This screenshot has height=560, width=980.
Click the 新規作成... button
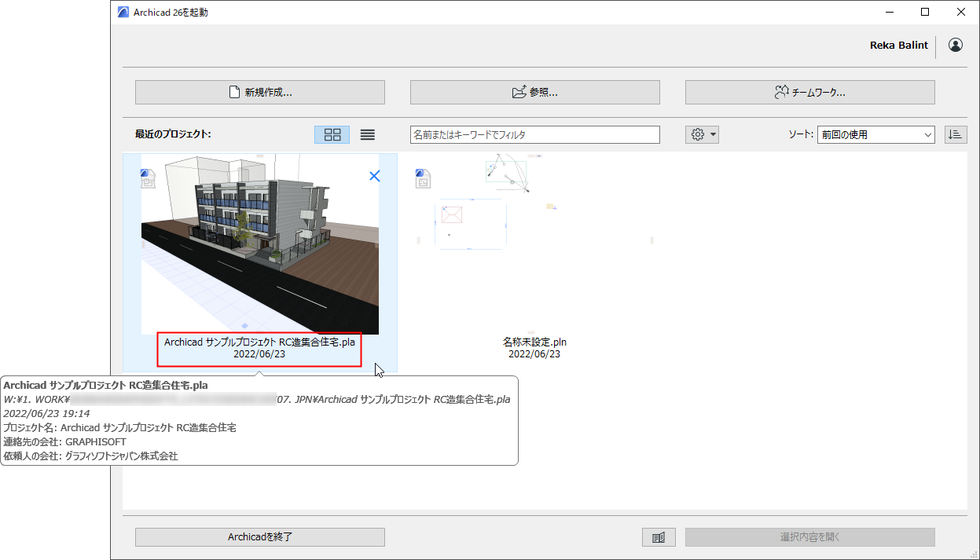[260, 92]
